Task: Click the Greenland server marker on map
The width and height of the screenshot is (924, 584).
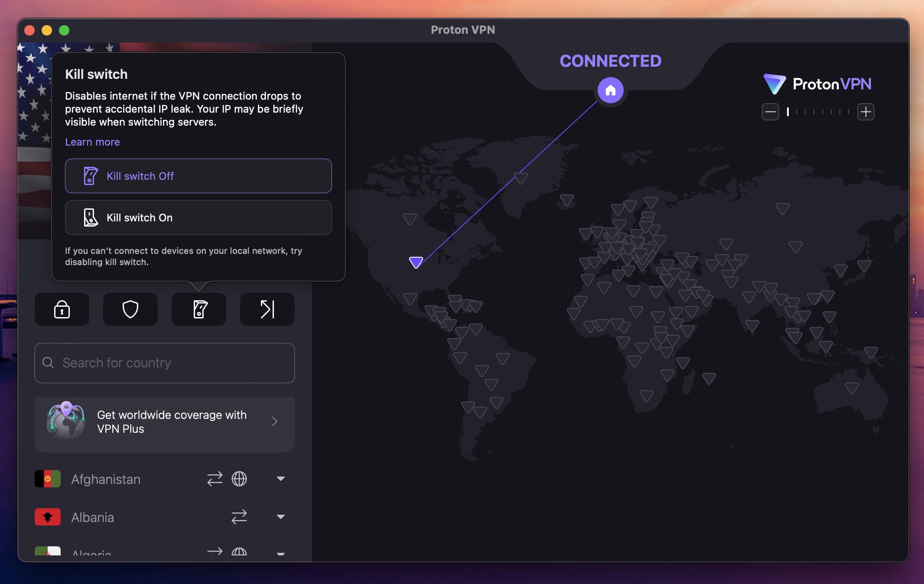Action: [521, 178]
